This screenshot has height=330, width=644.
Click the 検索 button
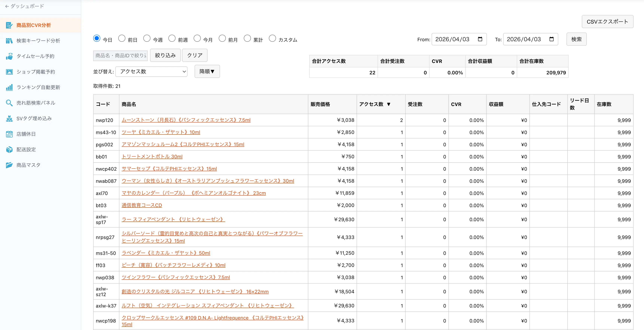point(576,39)
